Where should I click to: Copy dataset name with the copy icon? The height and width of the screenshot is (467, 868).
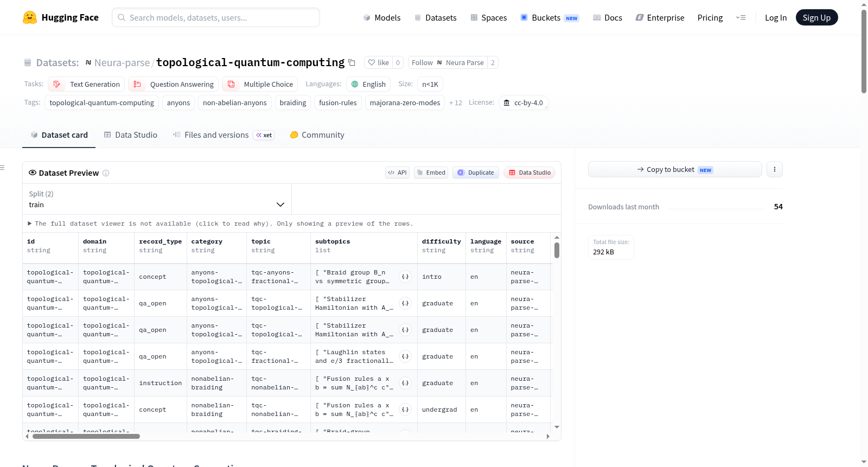point(352,62)
